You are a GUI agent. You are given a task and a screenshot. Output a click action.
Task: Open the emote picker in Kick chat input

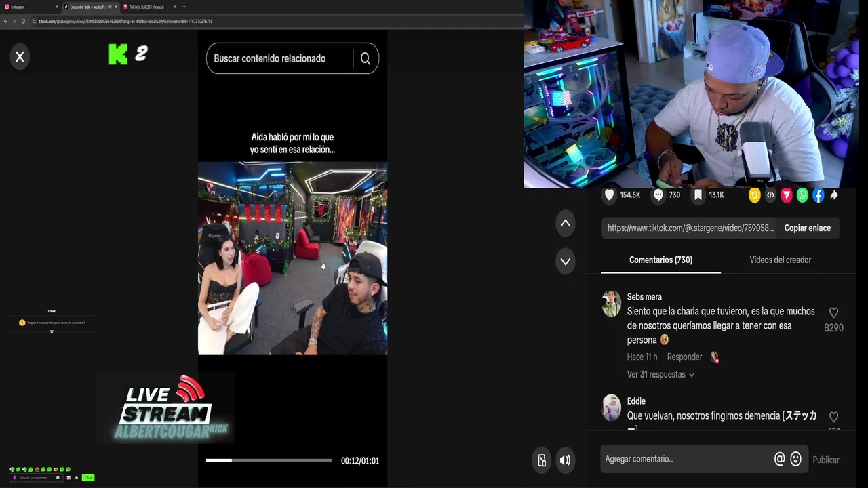coord(58,478)
